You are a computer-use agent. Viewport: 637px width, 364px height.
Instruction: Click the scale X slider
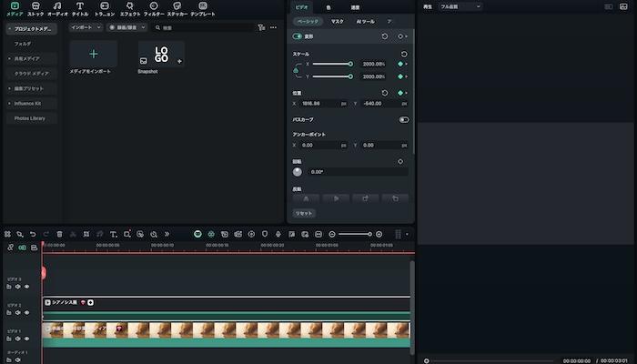click(331, 64)
